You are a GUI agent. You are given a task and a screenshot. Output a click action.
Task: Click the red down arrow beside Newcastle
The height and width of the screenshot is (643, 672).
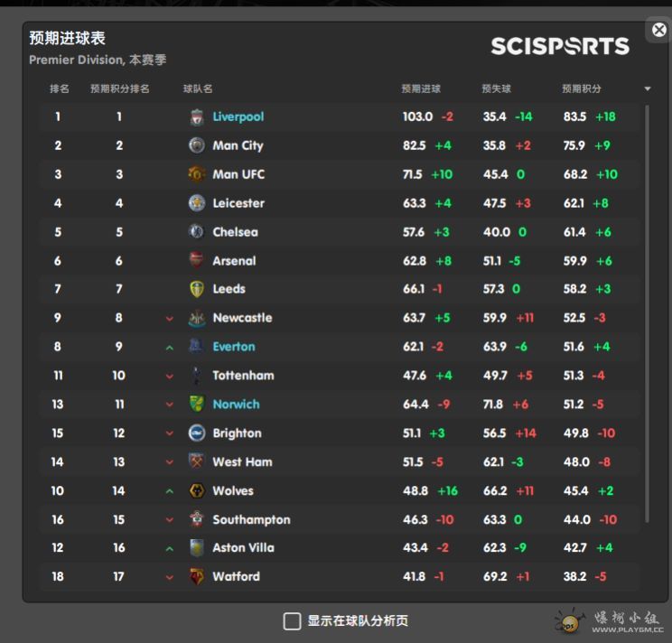point(170,319)
